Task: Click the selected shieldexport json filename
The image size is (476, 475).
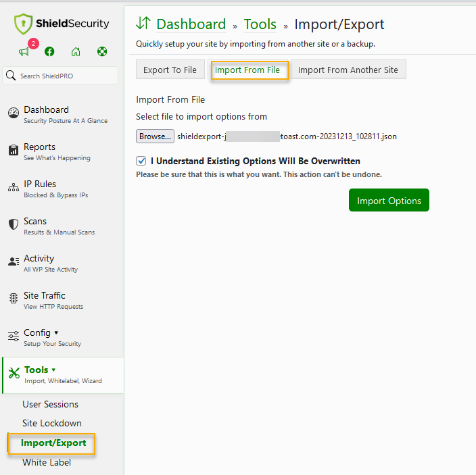Action: point(287,136)
